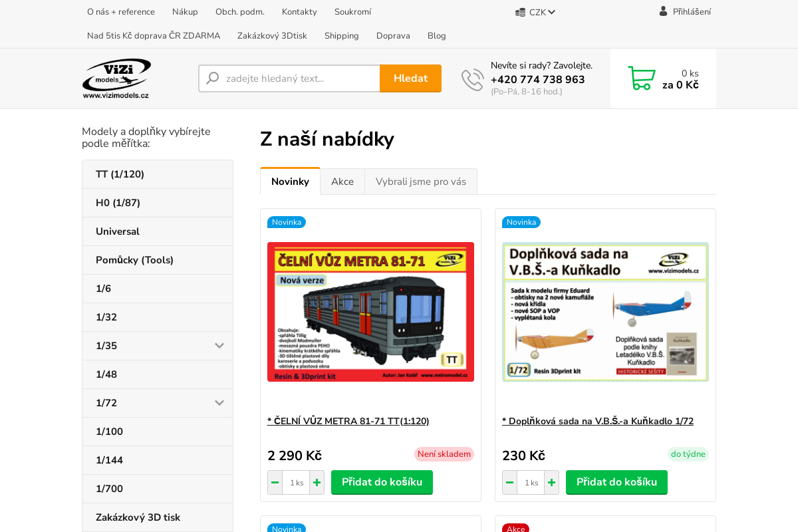Add Kuňkadlo doplňková sada to cart

(x=616, y=482)
